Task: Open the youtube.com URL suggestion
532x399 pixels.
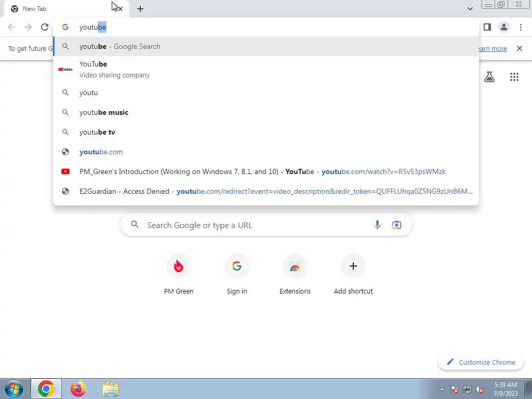Action: tap(266, 152)
